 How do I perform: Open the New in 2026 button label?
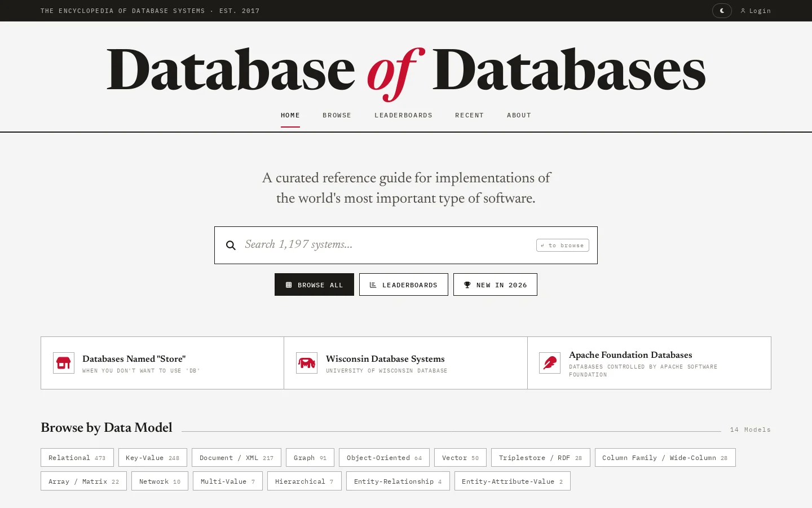coord(502,285)
